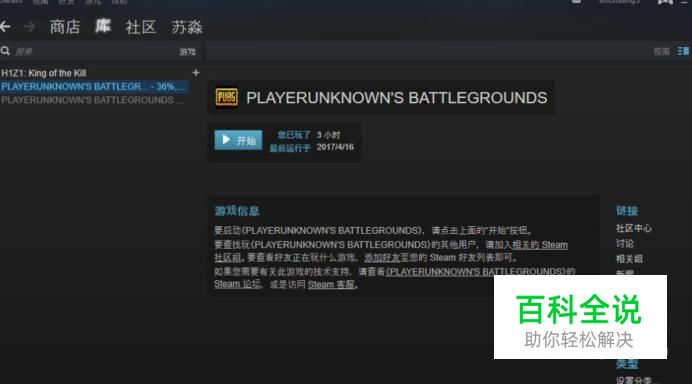Screen dimensions: 692x384
Task: Open the 商店 store tab
Action: pos(65,27)
